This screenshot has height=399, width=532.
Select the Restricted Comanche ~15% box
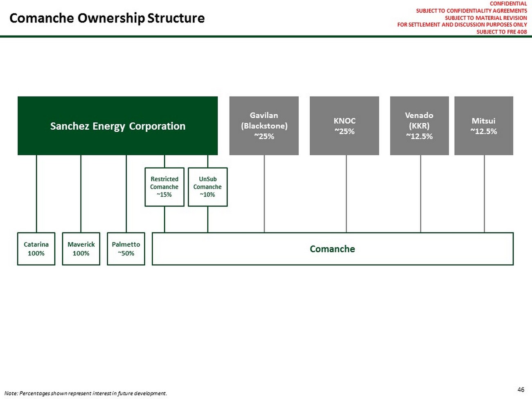(164, 187)
